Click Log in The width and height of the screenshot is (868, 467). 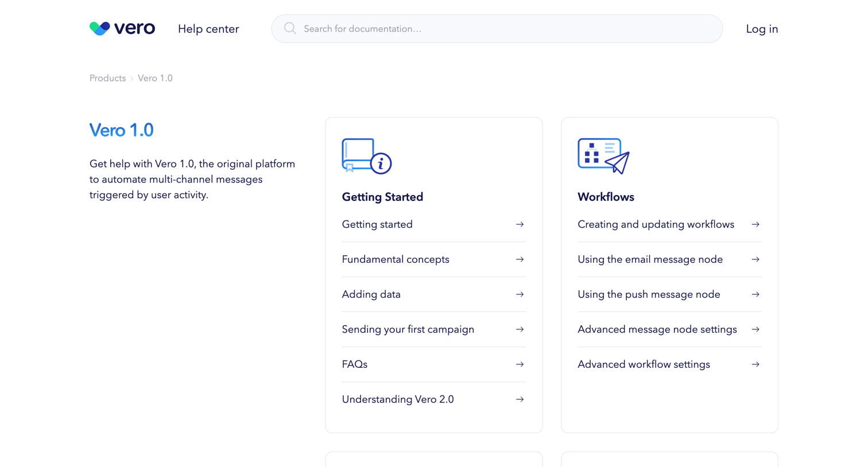point(762,29)
